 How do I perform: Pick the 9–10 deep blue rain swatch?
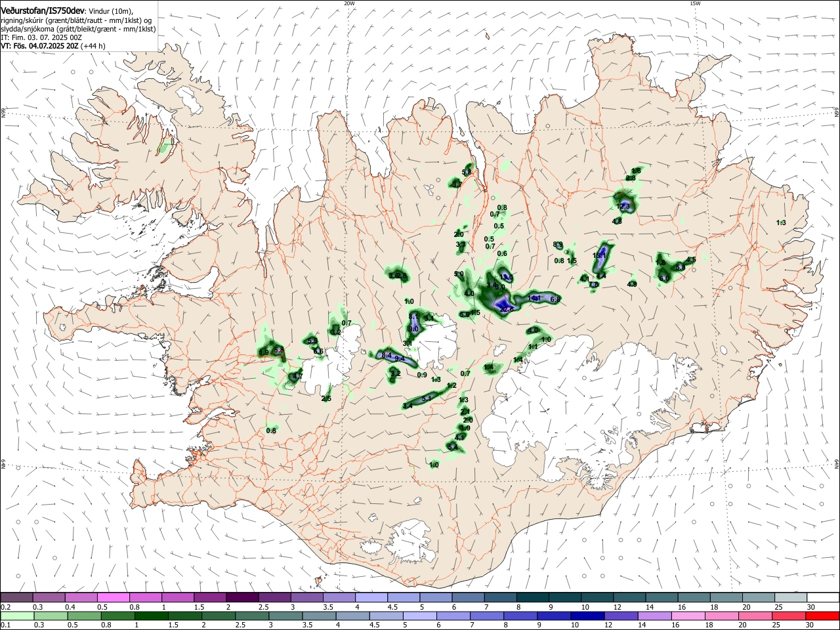tap(553, 616)
